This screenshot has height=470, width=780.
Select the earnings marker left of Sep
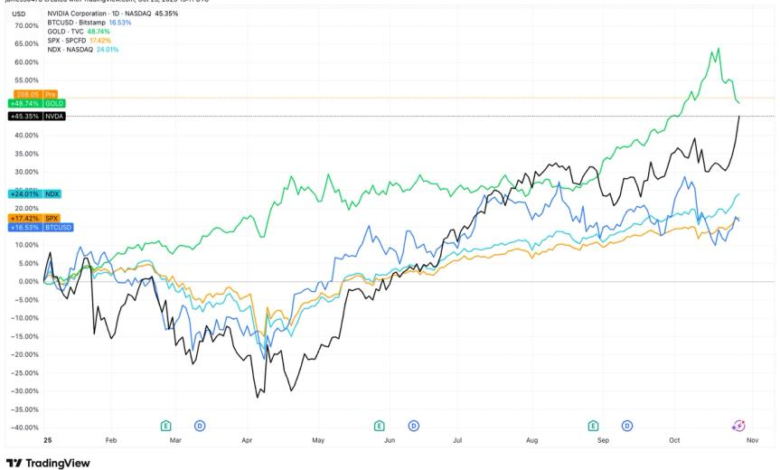point(593,425)
